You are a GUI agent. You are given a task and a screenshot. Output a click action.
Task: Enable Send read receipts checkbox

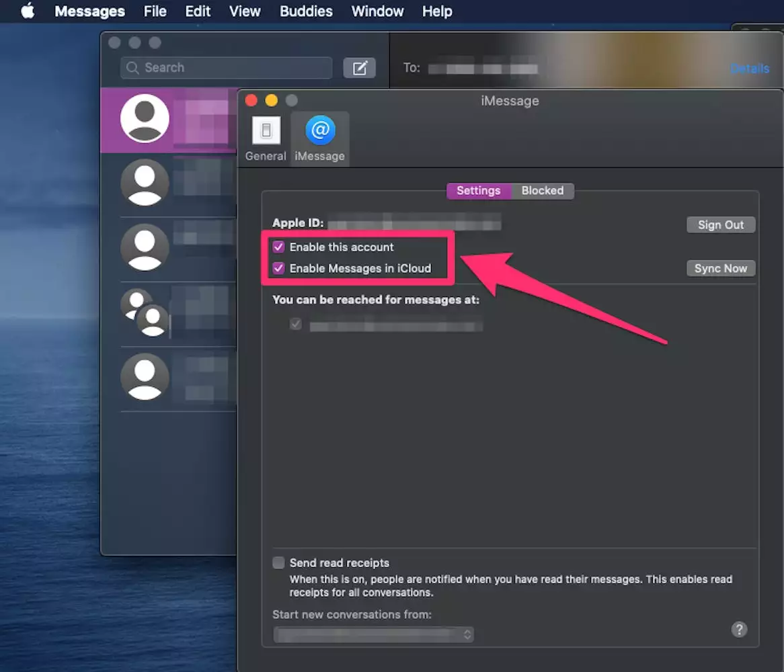point(278,562)
